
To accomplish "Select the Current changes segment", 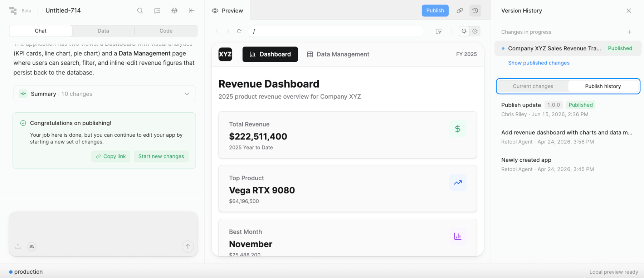I will [533, 86].
